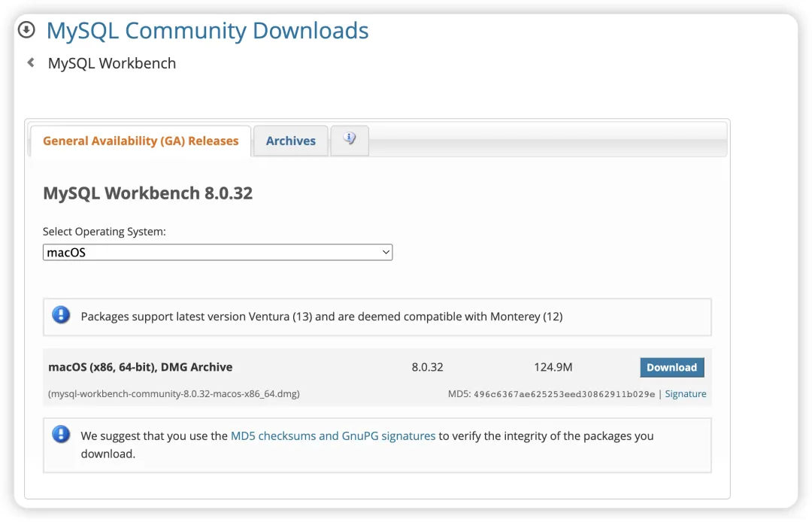The height and width of the screenshot is (522, 812).
Task: Open the Select Operating System macOS dropdown
Action: point(217,252)
